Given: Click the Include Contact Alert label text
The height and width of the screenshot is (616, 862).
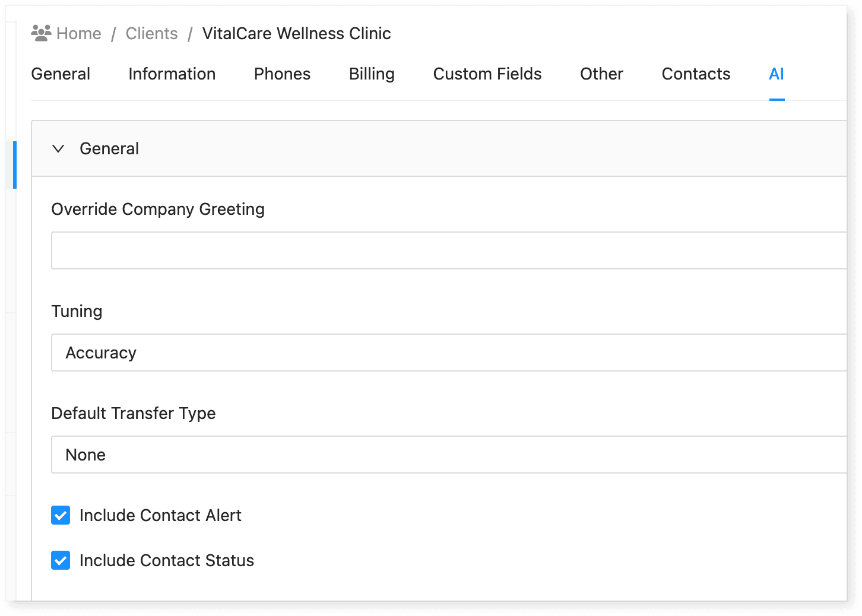Looking at the screenshot, I should (x=160, y=515).
